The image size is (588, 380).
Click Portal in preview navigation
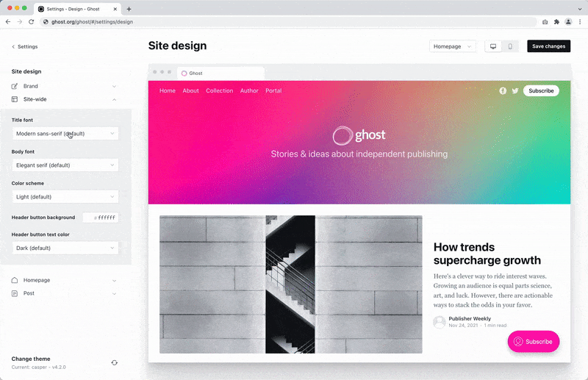(x=273, y=91)
